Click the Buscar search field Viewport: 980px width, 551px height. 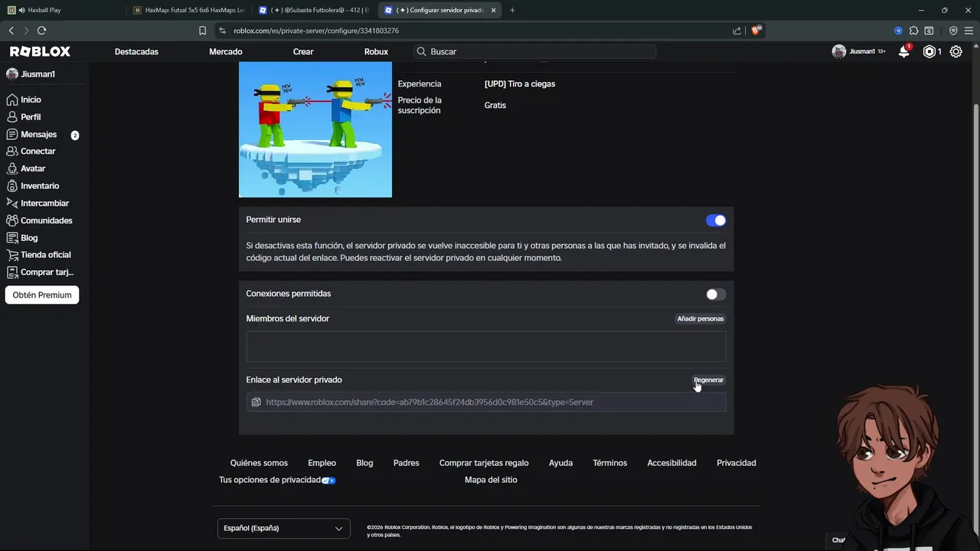534,51
